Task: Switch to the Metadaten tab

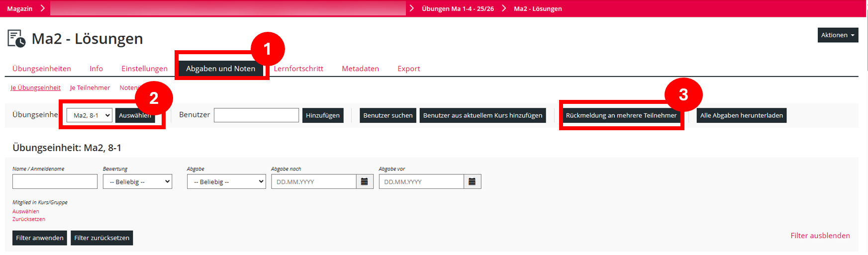Action: coord(360,69)
